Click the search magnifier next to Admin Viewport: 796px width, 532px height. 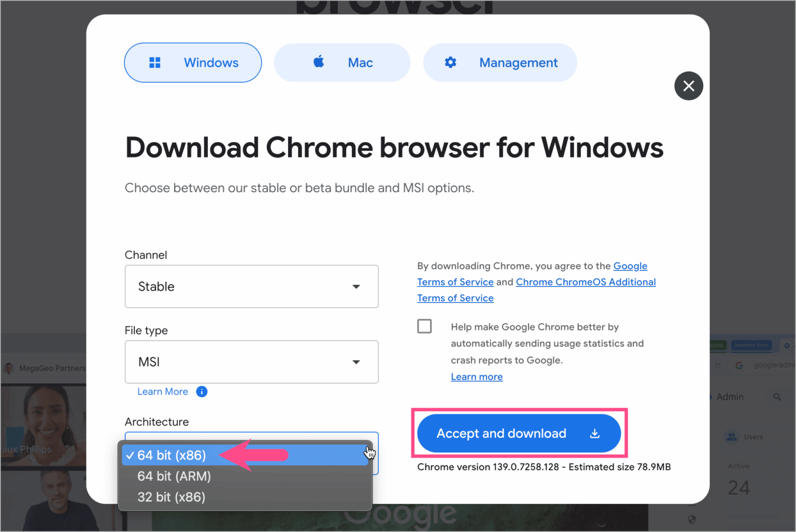pyautogui.click(x=778, y=397)
